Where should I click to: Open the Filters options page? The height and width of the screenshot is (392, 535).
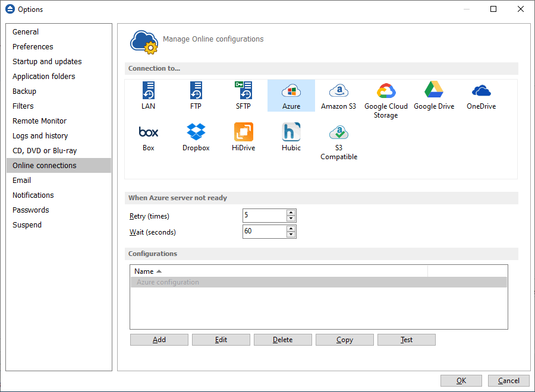59,106
